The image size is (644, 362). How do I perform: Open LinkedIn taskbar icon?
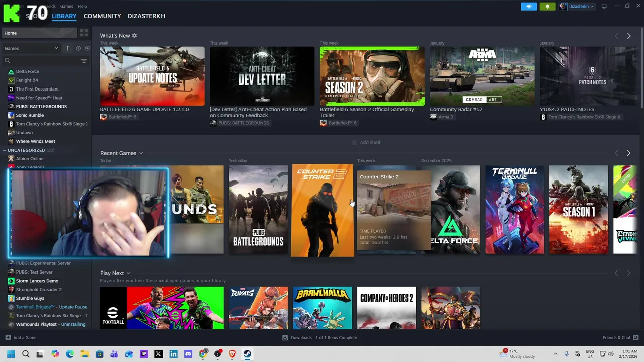tap(173, 354)
